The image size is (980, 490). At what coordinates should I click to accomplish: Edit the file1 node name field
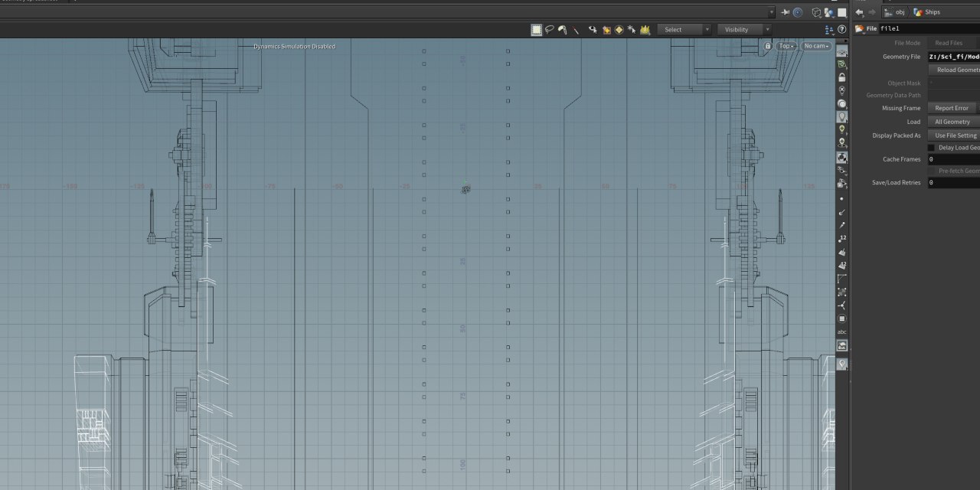(929, 28)
